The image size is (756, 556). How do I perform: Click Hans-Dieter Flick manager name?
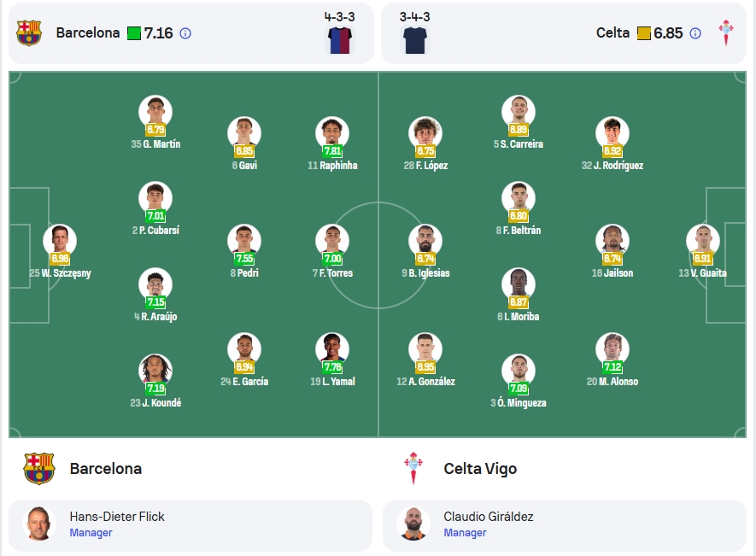pos(117,517)
